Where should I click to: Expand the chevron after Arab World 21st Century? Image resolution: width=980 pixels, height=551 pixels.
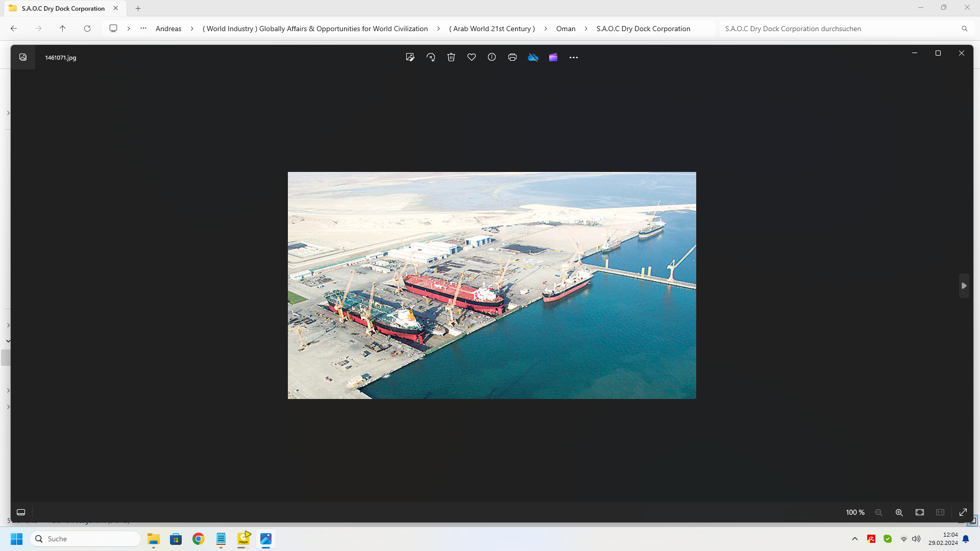click(546, 29)
